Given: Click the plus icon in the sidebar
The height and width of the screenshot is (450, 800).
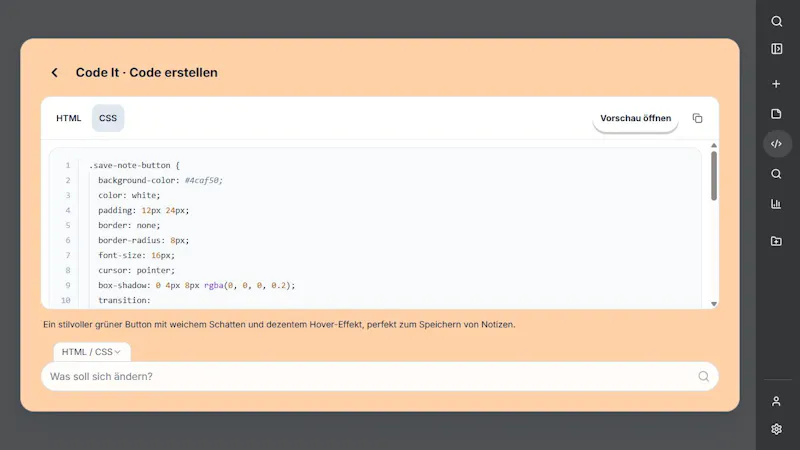Looking at the screenshot, I should point(776,84).
